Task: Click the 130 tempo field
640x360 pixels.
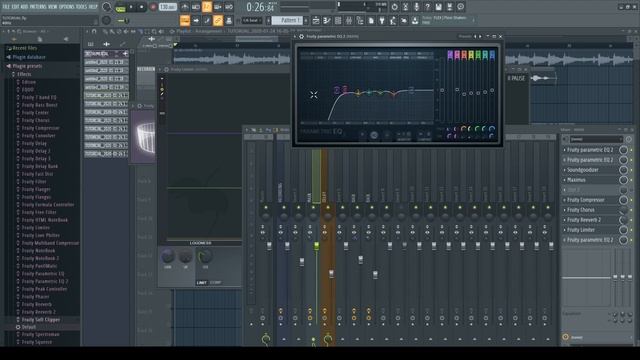Action: 167,7
